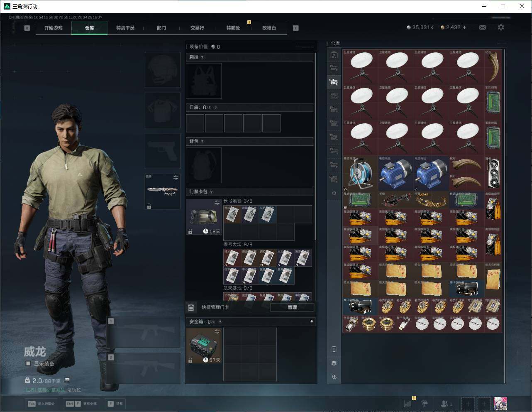This screenshot has width=532, height=412.
Task: Click the first empty plus squad slot
Action: click(468, 404)
